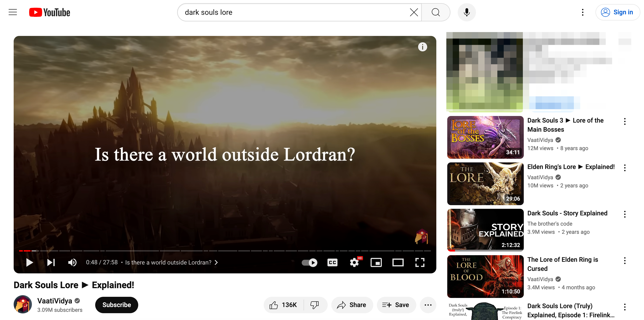This screenshot has height=320, width=644.
Task: Open the player settings gear
Action: tap(354, 262)
